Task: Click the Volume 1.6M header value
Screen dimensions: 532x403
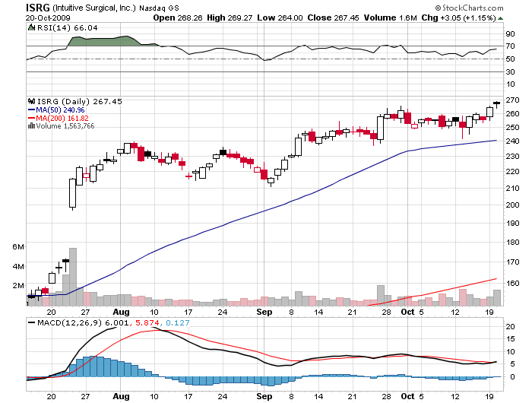Action: pos(390,17)
